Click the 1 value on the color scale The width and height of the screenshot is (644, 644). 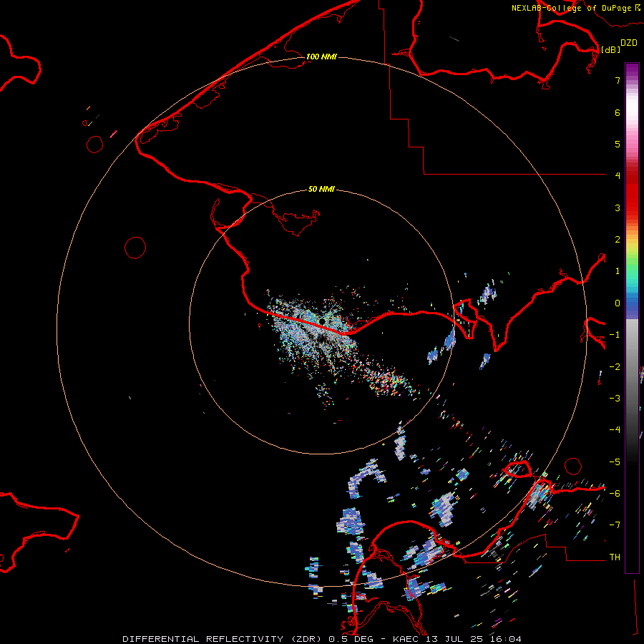(618, 271)
